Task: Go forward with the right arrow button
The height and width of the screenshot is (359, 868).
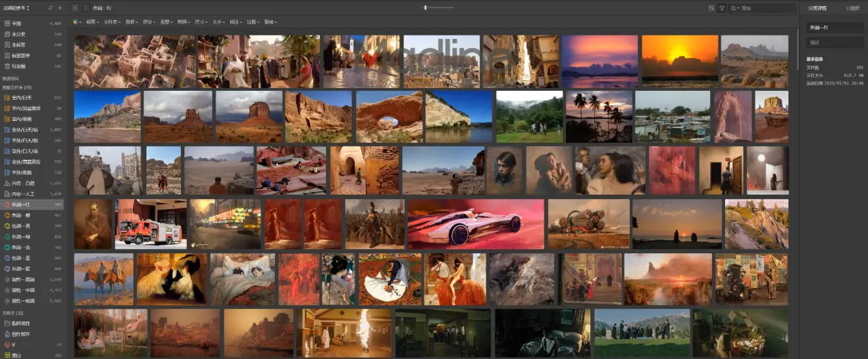Action: pyautogui.click(x=85, y=8)
